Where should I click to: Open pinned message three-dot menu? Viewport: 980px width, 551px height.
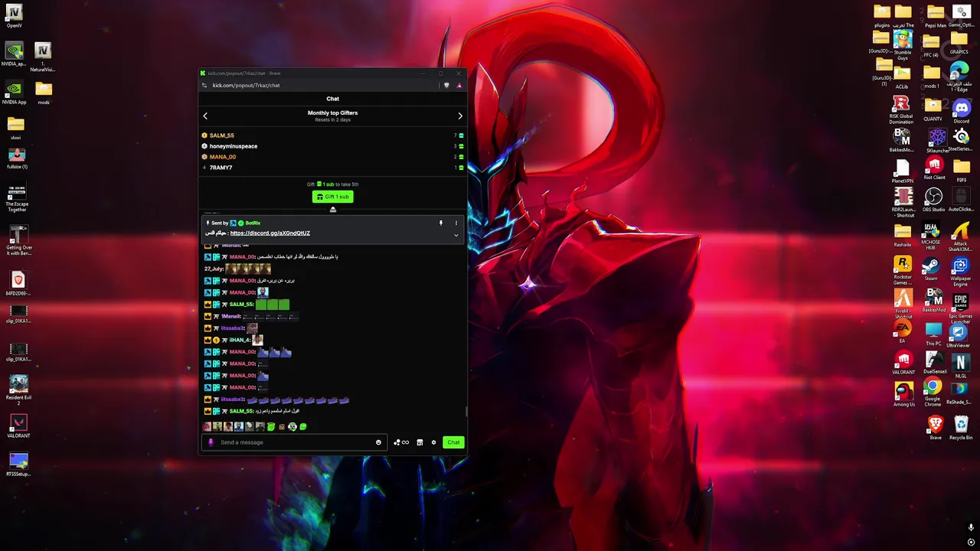[456, 223]
